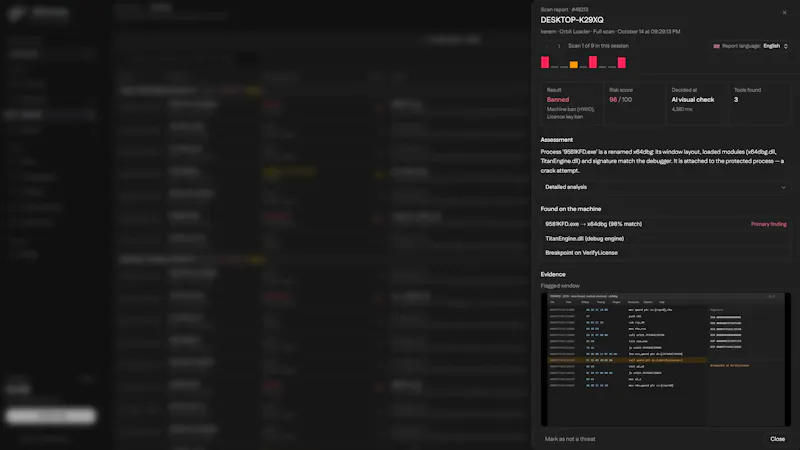This screenshot has width=800, height=450.
Task: Click the Primary finding label
Action: point(768,224)
